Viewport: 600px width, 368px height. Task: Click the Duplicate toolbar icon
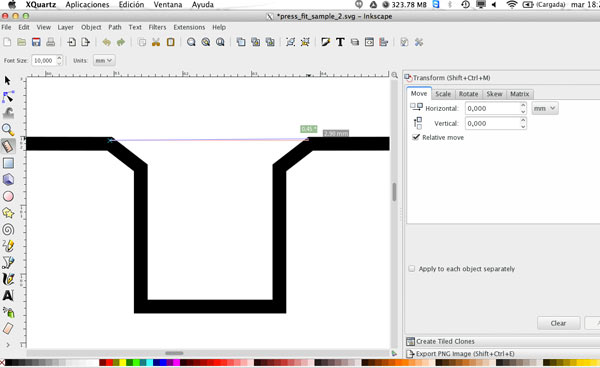point(241,42)
